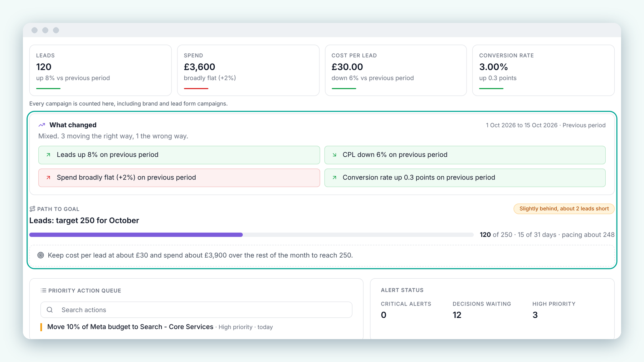Click the 'pacing about 248' progress text

click(x=588, y=235)
